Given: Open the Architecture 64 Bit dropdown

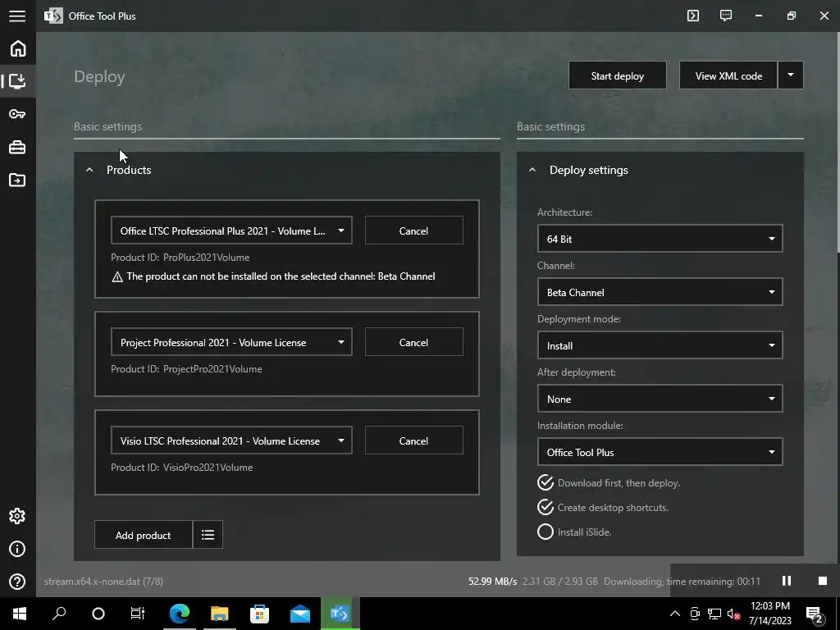Looking at the screenshot, I should (660, 239).
